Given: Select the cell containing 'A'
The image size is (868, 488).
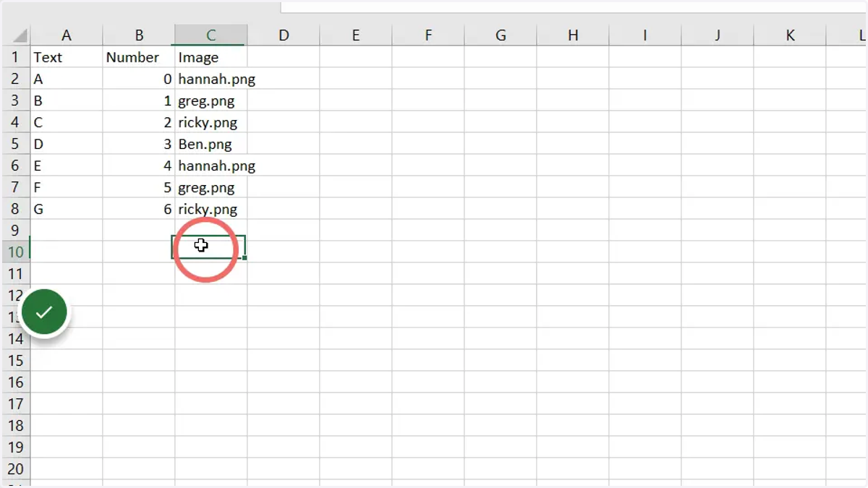Looking at the screenshot, I should click(x=67, y=79).
